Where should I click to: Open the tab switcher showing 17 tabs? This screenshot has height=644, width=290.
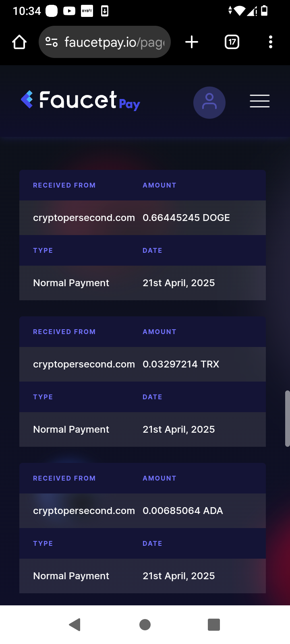pos(232,42)
